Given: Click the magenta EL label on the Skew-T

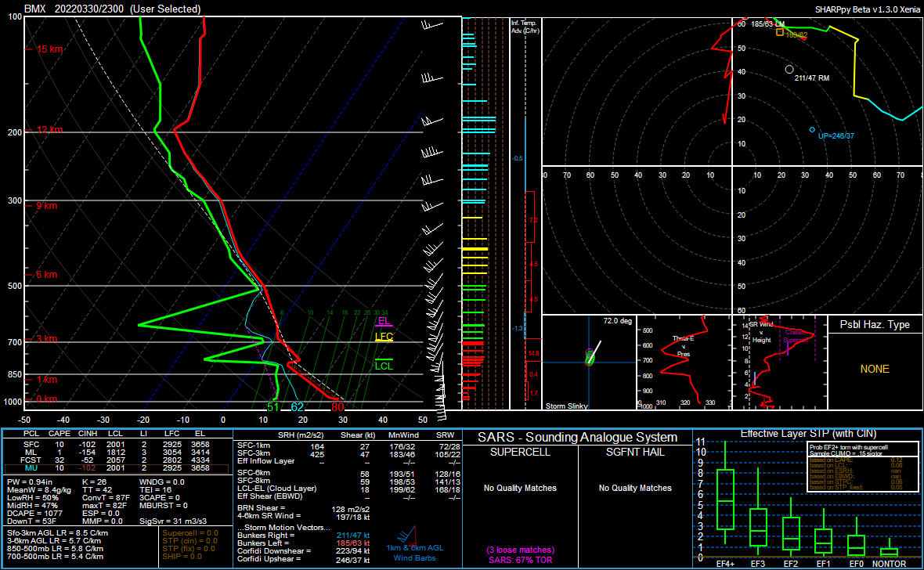Looking at the screenshot, I should click(x=384, y=321).
